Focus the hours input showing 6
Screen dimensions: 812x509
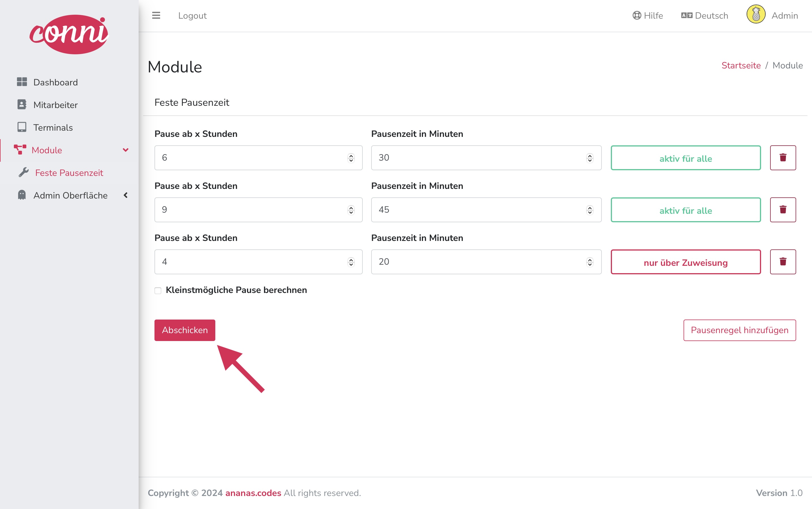[258, 158]
